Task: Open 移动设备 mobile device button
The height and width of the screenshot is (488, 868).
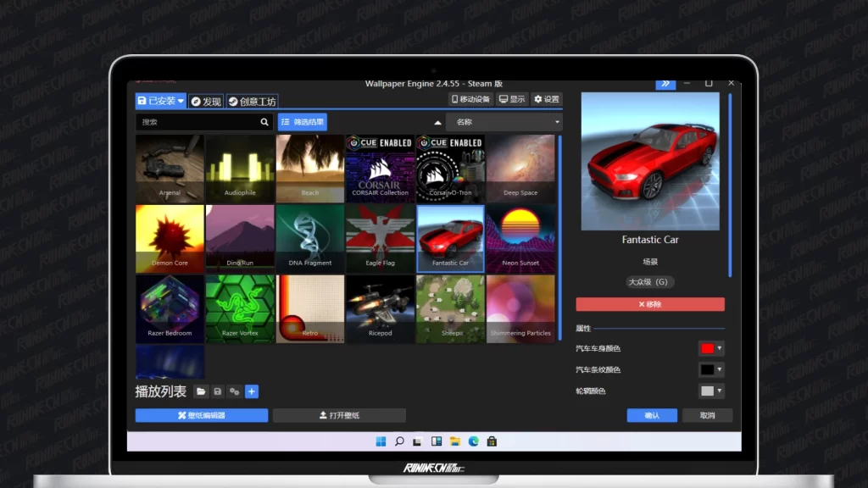Action: [x=470, y=99]
